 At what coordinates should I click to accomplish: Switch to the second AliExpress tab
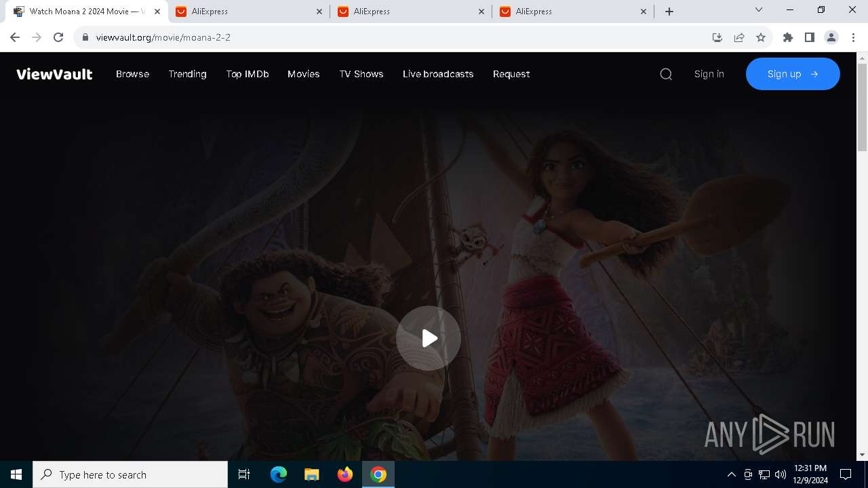411,12
